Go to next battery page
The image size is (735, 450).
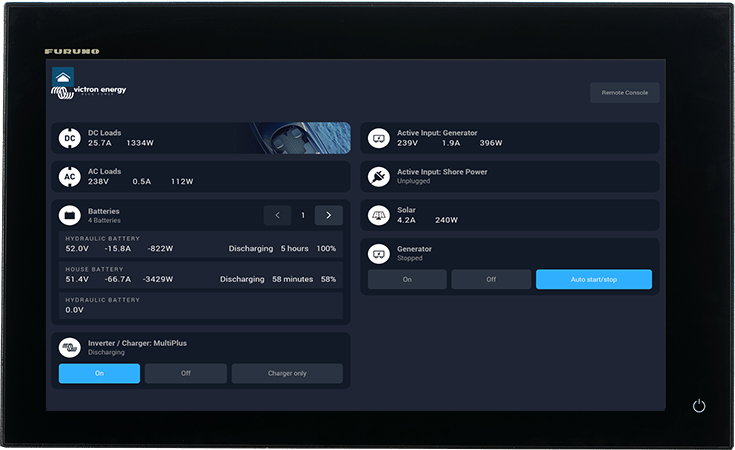pos(328,215)
